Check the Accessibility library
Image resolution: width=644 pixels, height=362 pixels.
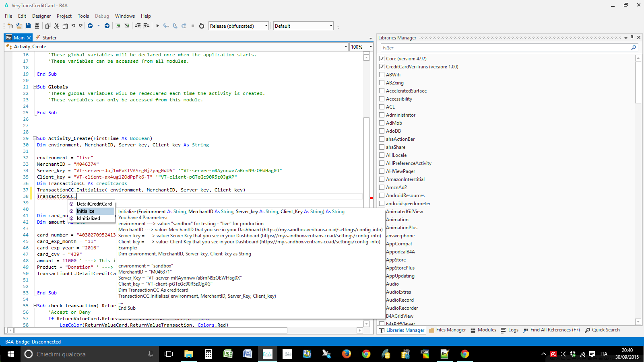[382, 99]
